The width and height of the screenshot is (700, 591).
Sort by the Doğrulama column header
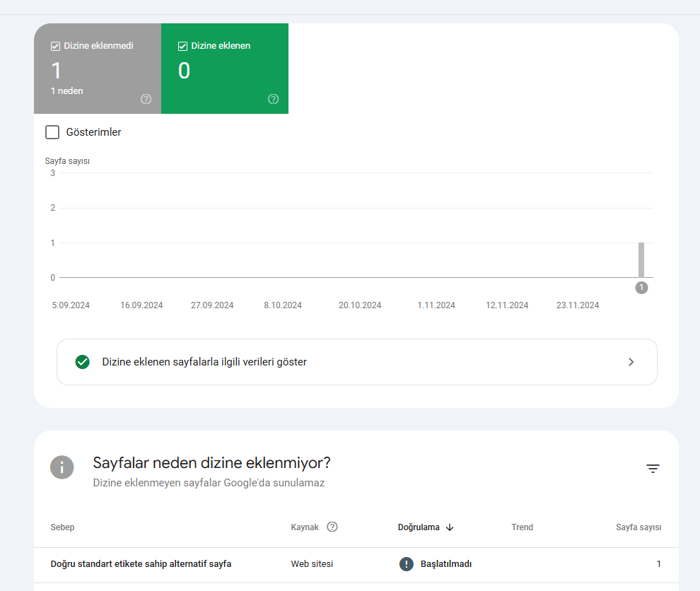(419, 527)
